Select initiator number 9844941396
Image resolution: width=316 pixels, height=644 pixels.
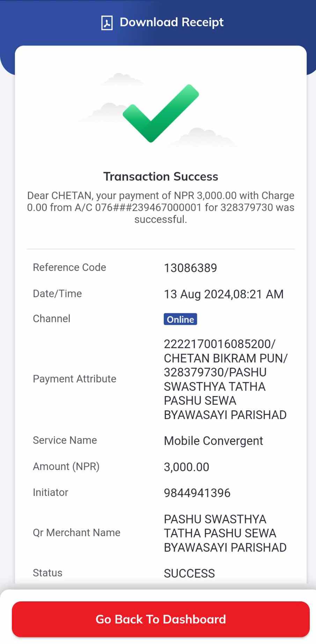[197, 493]
